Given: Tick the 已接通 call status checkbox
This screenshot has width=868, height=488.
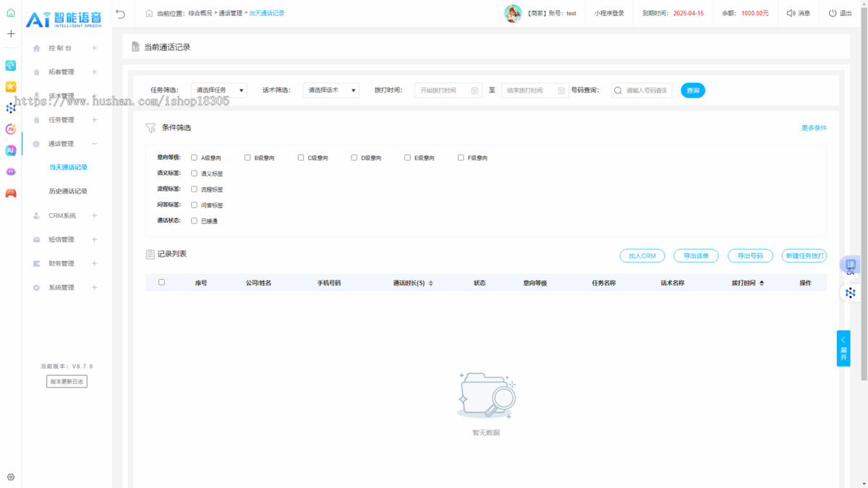Looking at the screenshot, I should 194,221.
